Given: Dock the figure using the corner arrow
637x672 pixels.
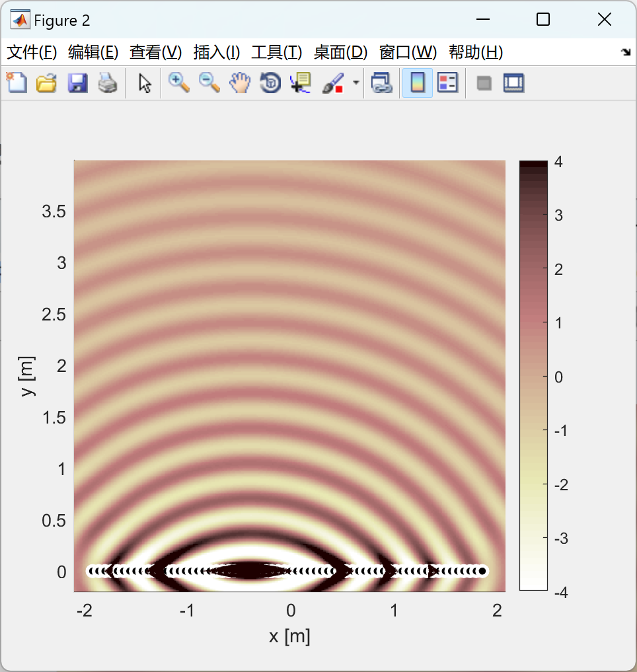Looking at the screenshot, I should pyautogui.click(x=625, y=52).
